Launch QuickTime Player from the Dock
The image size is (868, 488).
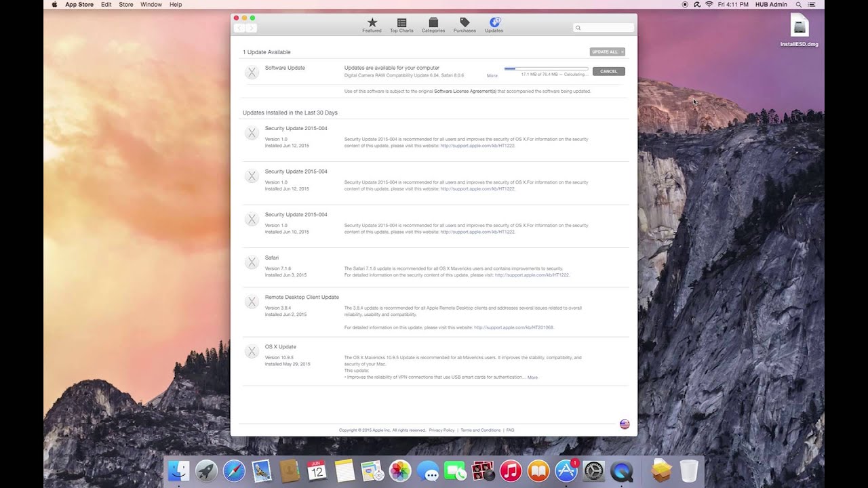(621, 471)
